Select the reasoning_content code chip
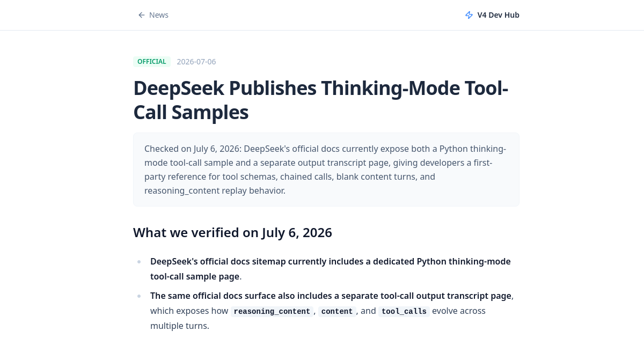Viewport: 644px width, 338px height. 272,311
